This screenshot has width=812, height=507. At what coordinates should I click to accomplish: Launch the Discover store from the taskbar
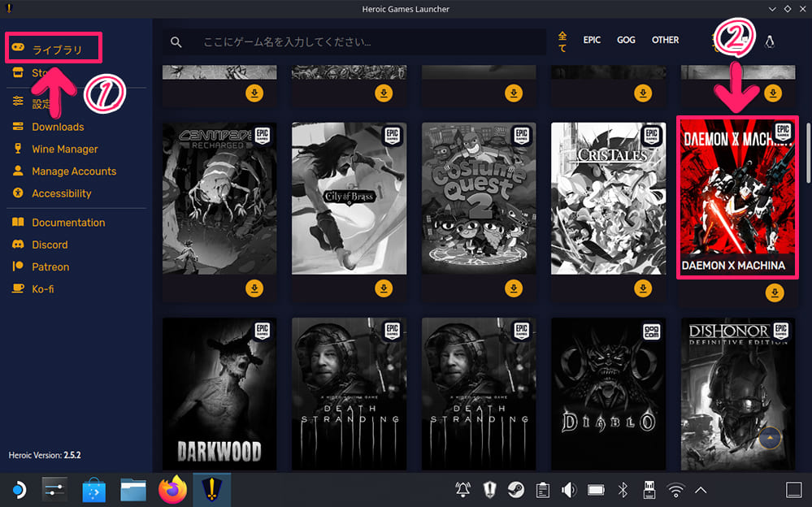point(93,490)
